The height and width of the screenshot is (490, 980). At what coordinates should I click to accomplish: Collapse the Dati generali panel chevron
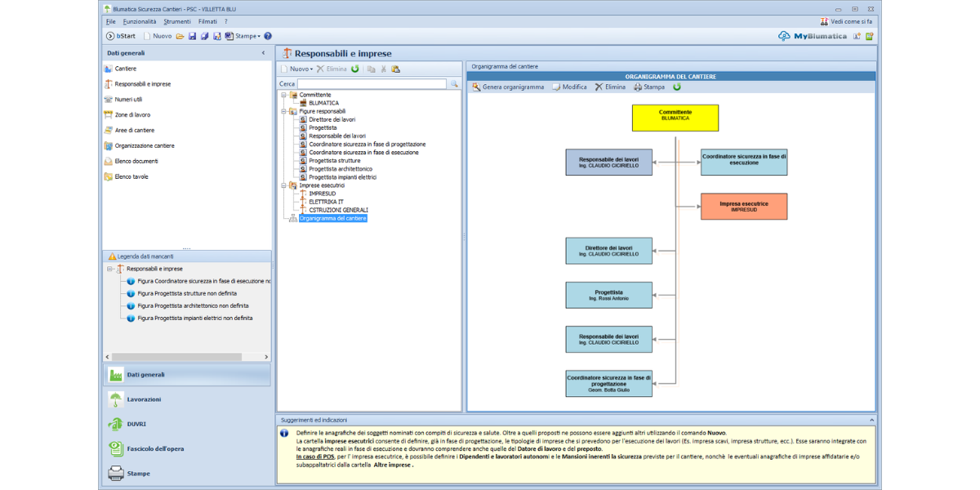263,53
